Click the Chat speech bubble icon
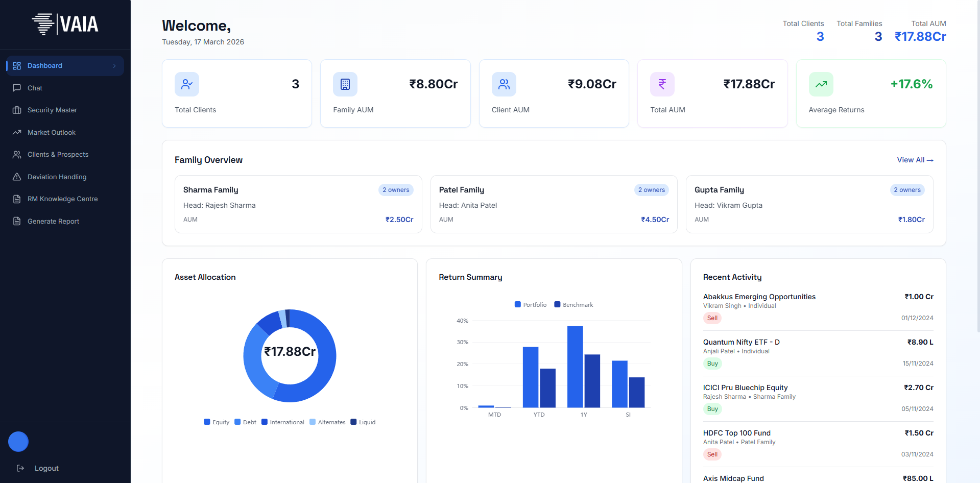 coord(17,88)
